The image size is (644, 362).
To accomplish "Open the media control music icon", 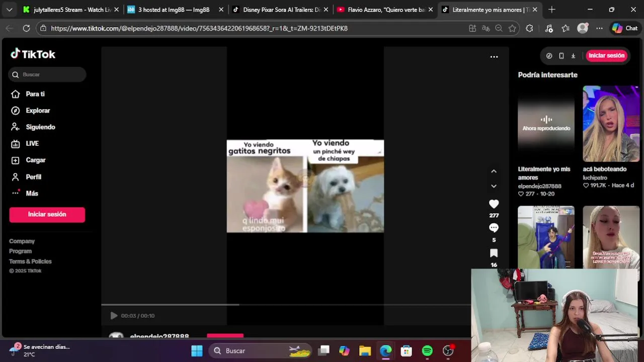I will (x=549, y=29).
